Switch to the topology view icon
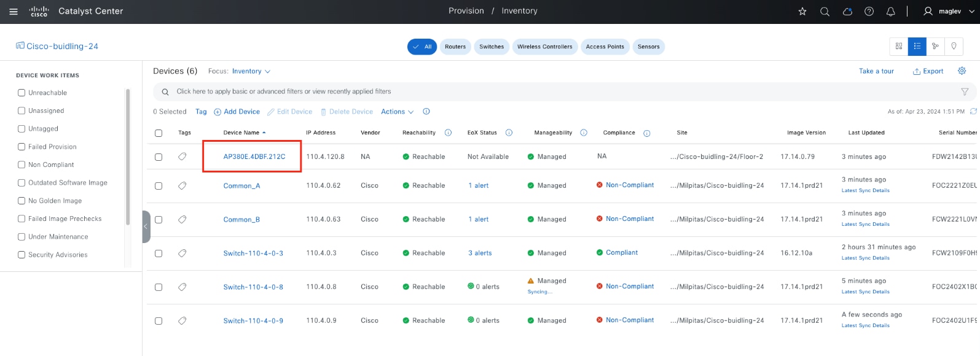The height and width of the screenshot is (356, 980). (935, 47)
